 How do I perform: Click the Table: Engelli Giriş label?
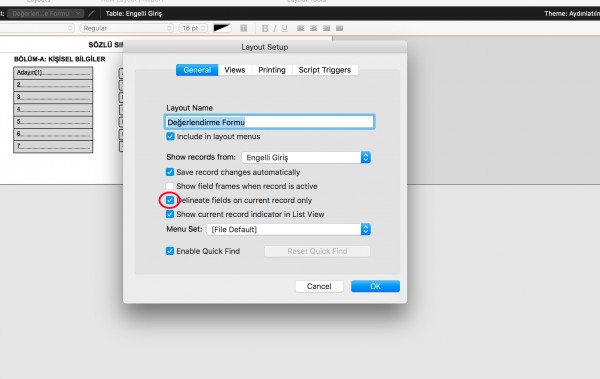134,13
